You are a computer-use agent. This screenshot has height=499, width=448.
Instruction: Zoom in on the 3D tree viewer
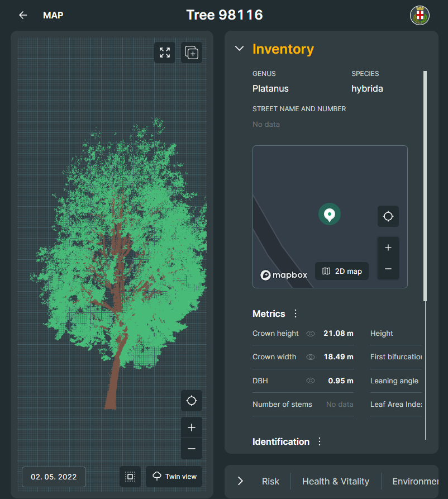click(192, 427)
